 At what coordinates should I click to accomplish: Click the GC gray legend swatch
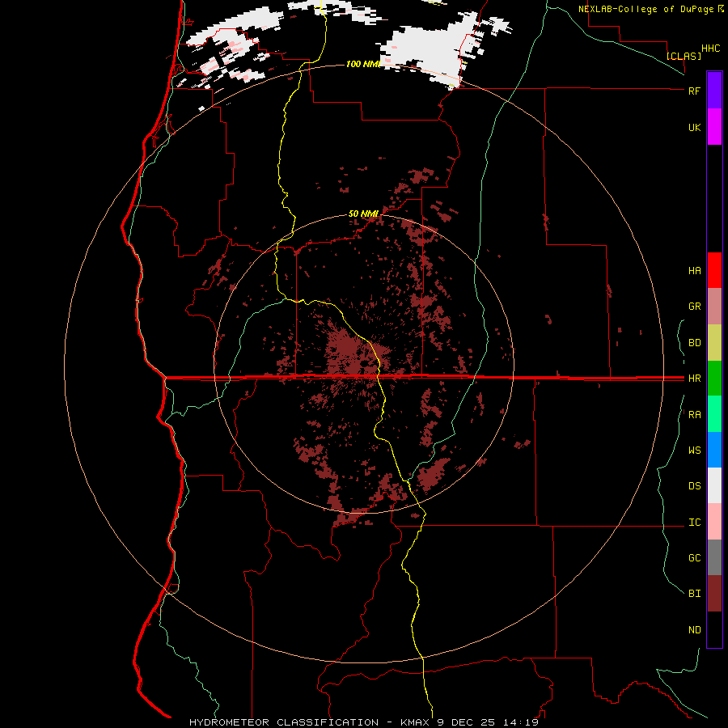(714, 557)
